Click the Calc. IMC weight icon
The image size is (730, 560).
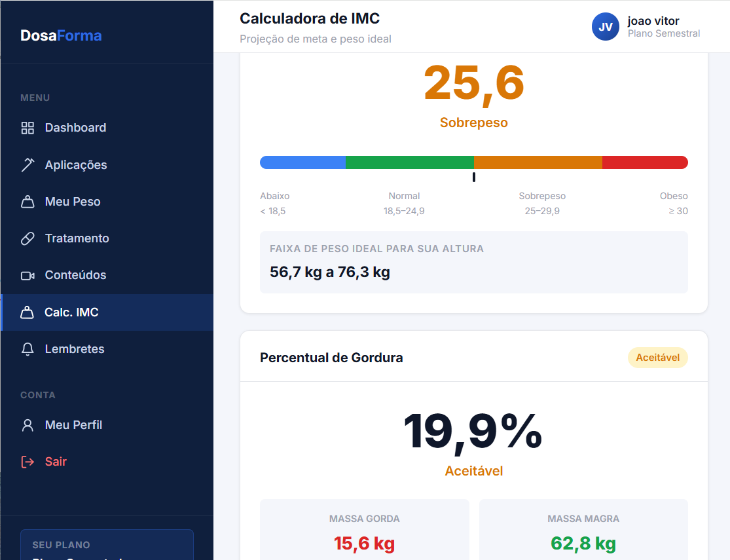click(27, 312)
